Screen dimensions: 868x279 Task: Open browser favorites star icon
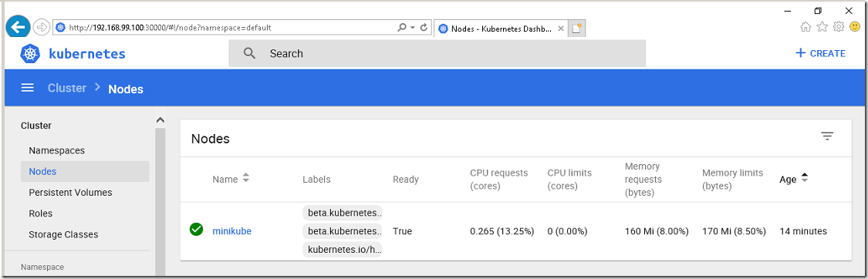pos(822,26)
